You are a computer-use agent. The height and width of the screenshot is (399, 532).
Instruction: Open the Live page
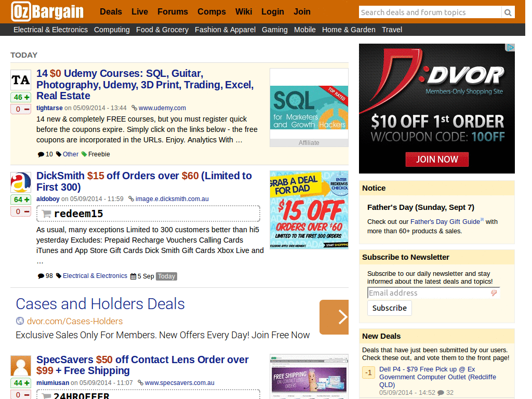click(140, 12)
